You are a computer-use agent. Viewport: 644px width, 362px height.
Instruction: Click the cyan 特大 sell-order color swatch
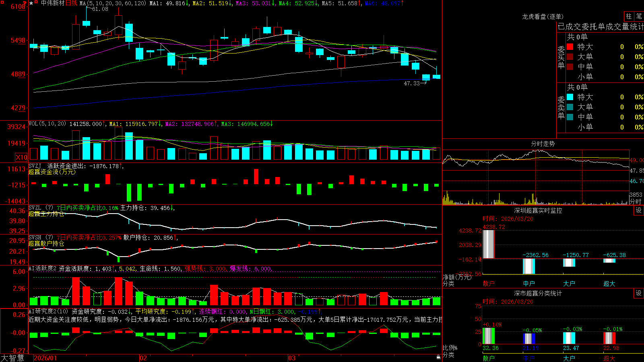(570, 97)
